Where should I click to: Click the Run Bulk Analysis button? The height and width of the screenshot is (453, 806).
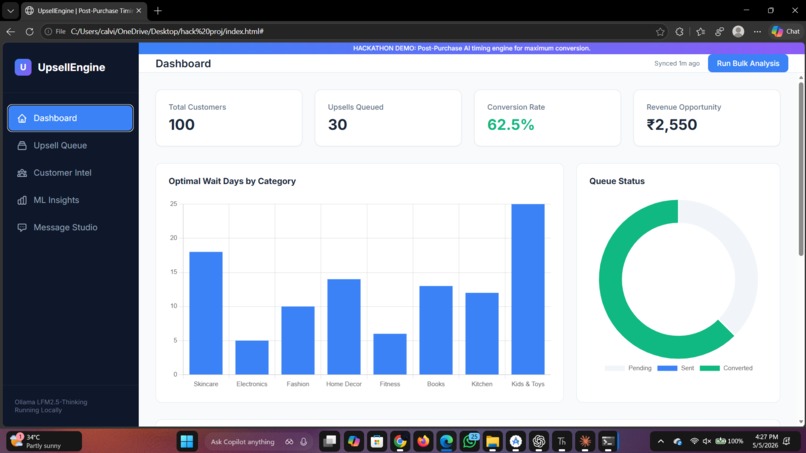(x=747, y=63)
